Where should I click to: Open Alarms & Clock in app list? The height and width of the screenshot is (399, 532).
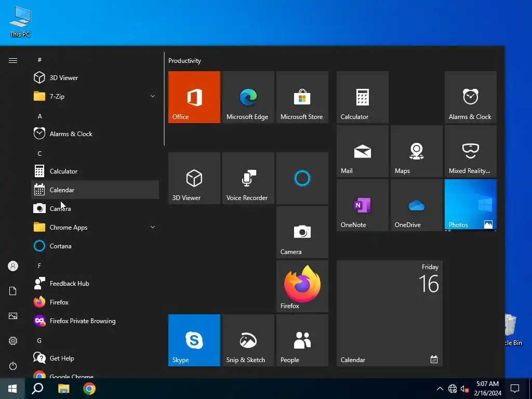[95, 134]
